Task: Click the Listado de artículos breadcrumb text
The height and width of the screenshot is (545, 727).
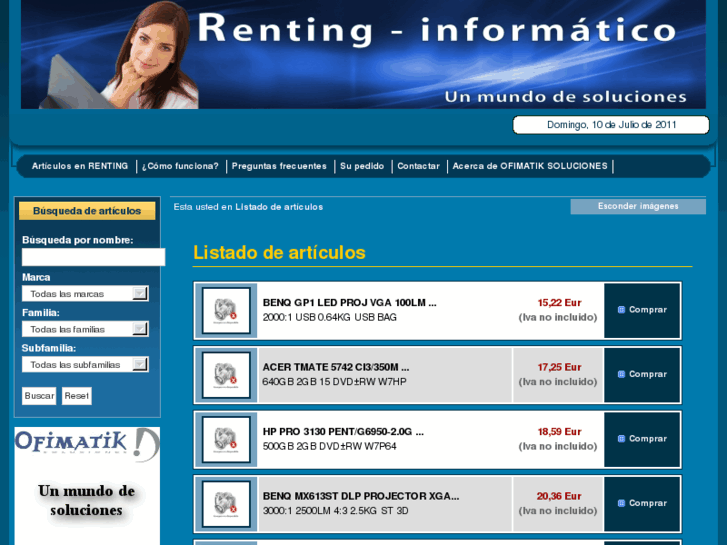Action: coord(279,207)
